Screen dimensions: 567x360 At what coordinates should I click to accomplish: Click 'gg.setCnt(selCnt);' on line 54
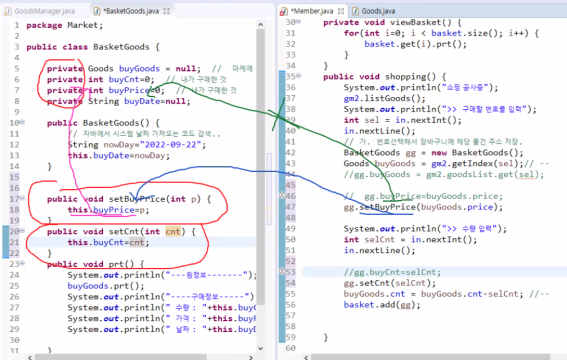tap(390, 283)
